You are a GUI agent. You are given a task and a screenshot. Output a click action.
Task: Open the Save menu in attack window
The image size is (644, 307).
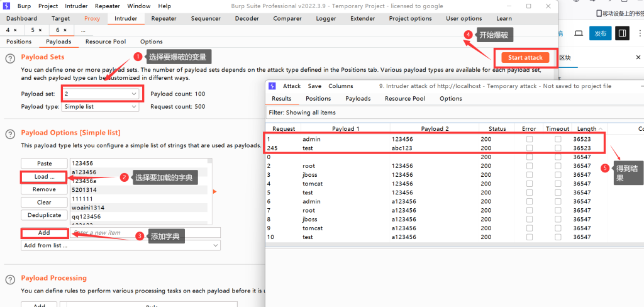coord(314,86)
